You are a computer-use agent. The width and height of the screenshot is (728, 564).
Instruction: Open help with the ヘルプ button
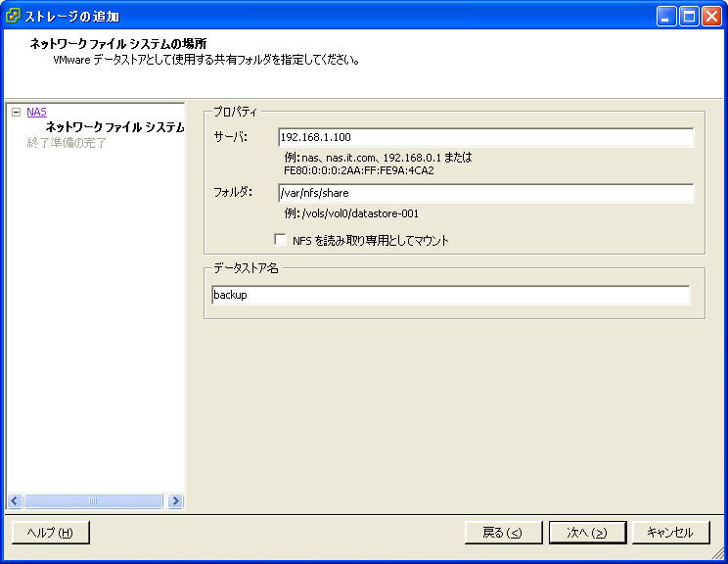click(51, 533)
